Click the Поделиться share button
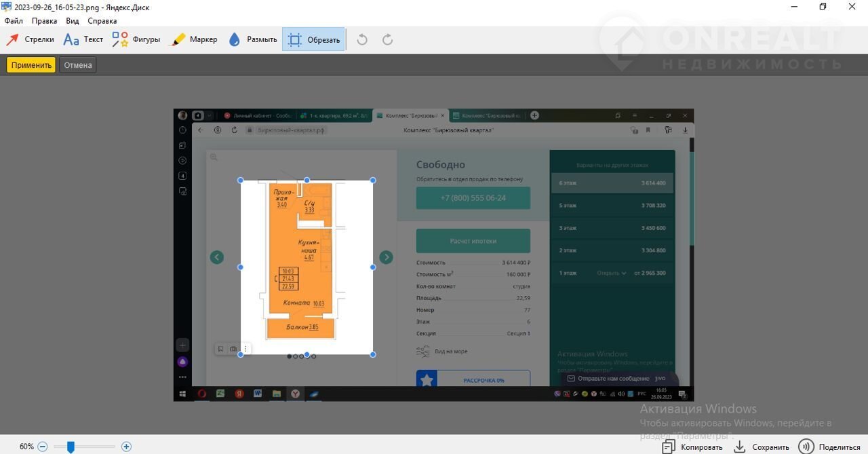This screenshot has width=868, height=454. [x=829, y=447]
